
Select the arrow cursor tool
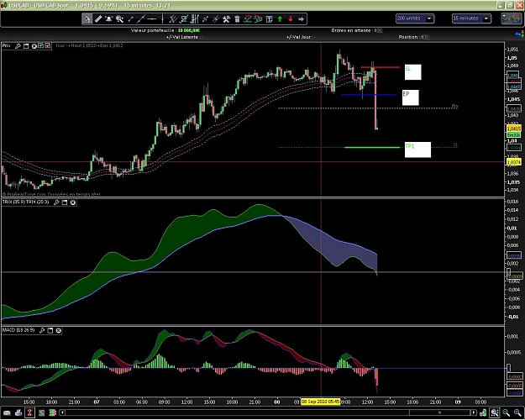coord(87,19)
